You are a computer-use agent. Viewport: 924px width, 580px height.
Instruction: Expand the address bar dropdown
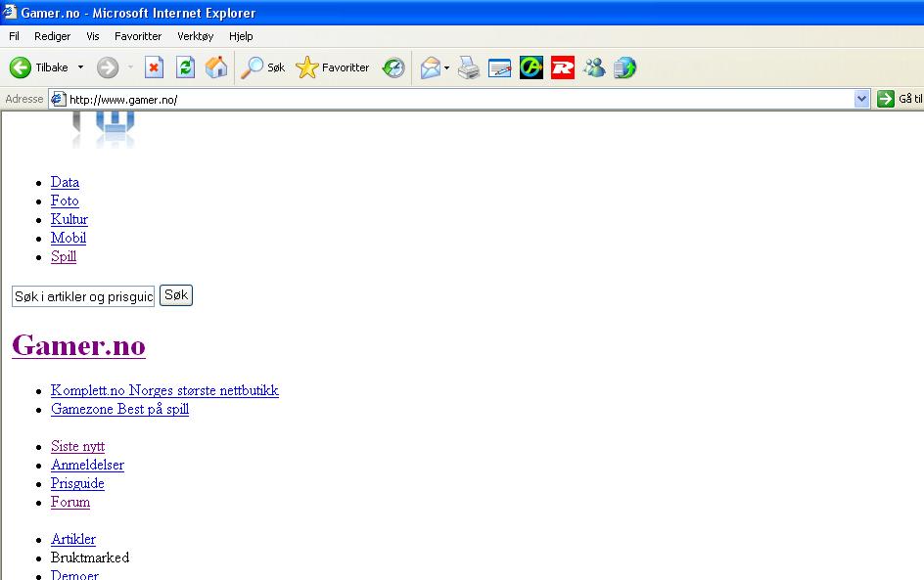pyautogui.click(x=861, y=99)
